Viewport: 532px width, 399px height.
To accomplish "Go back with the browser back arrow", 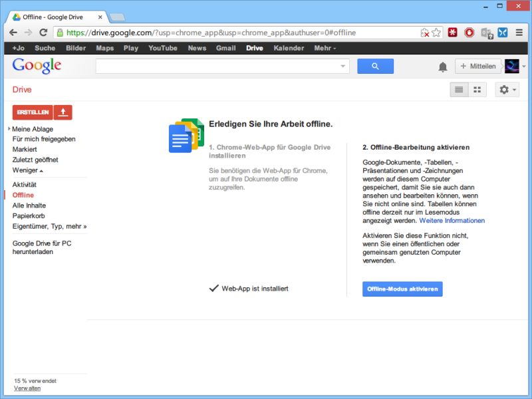I will (13, 33).
